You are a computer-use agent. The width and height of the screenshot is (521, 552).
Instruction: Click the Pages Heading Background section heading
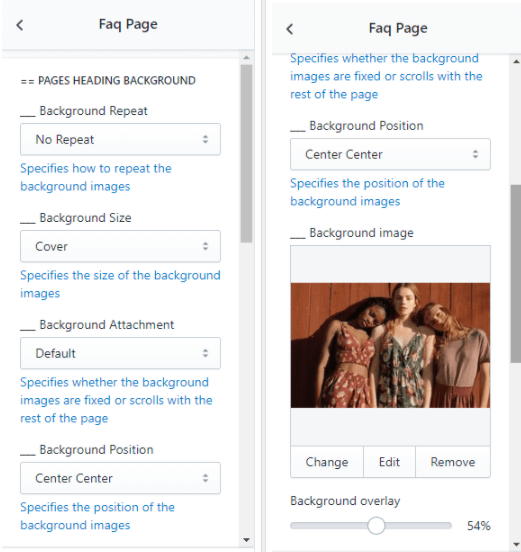108,81
